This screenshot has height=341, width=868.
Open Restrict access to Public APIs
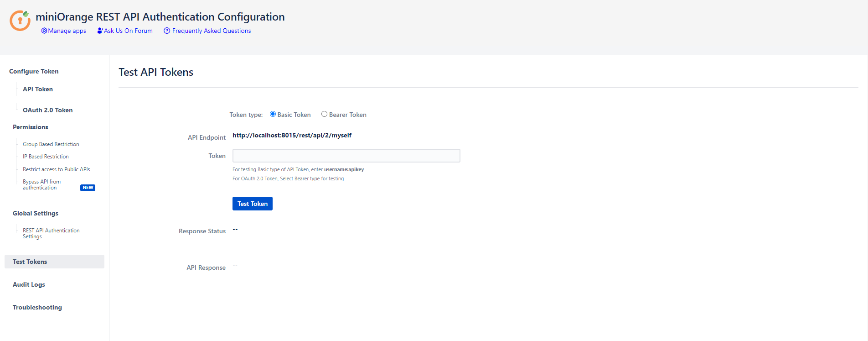[x=57, y=169]
